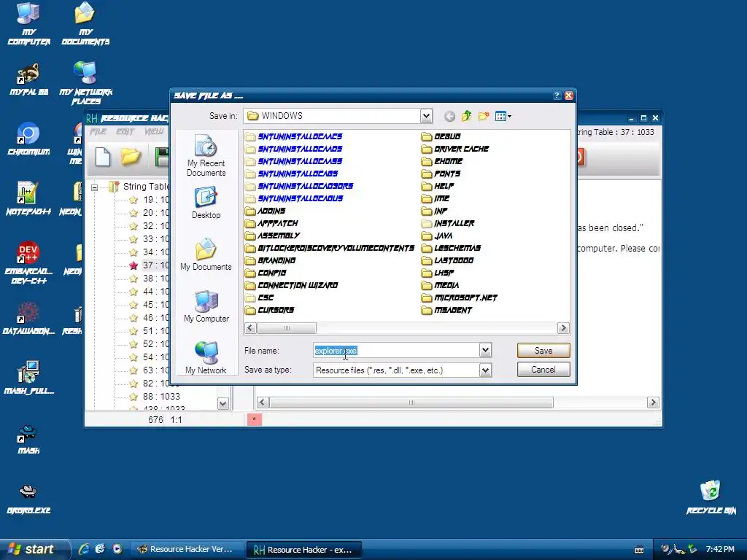
Task: Open Notepad++ desktop shortcut
Action: point(28,198)
